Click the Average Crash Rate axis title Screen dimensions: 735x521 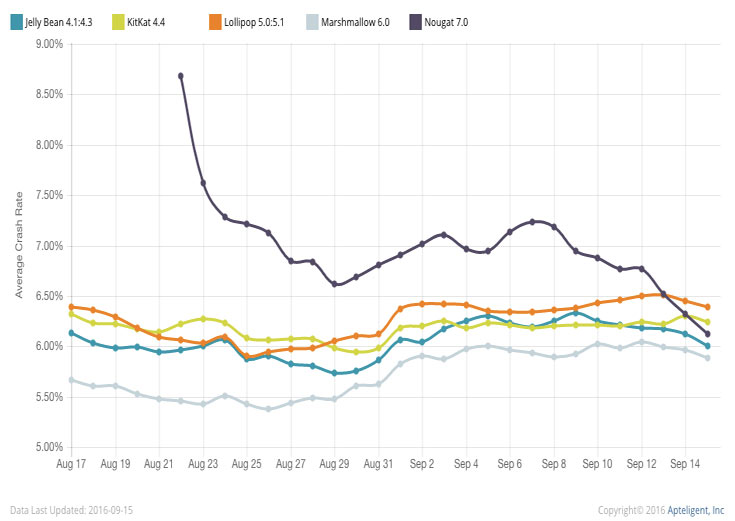coord(18,246)
